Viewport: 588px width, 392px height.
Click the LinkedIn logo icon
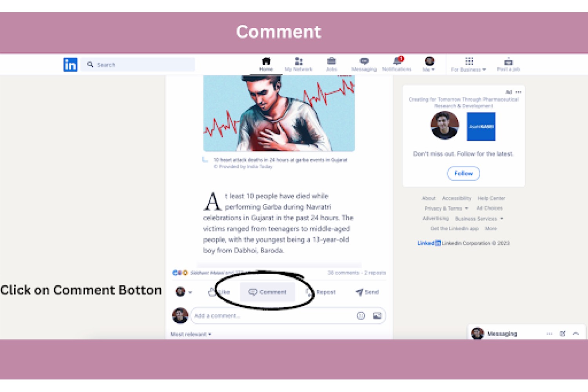71,65
